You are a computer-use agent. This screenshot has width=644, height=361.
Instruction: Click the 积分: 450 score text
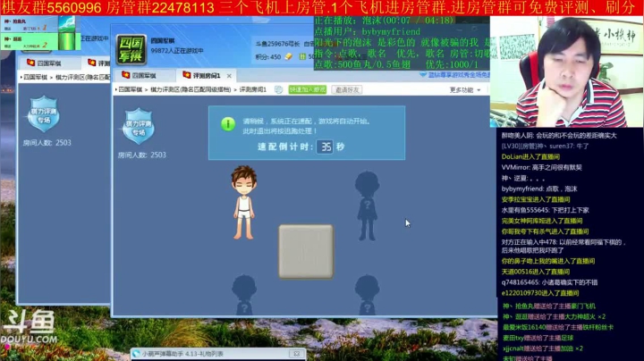[x=268, y=56]
